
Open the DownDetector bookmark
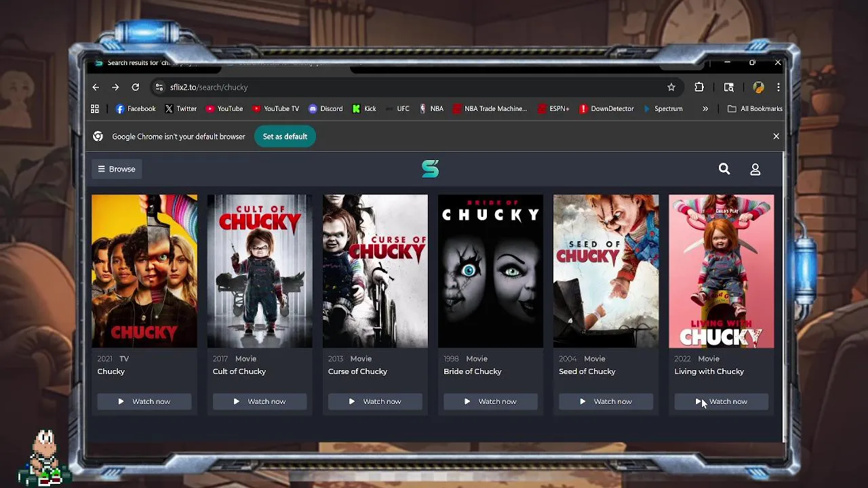[606, 108]
